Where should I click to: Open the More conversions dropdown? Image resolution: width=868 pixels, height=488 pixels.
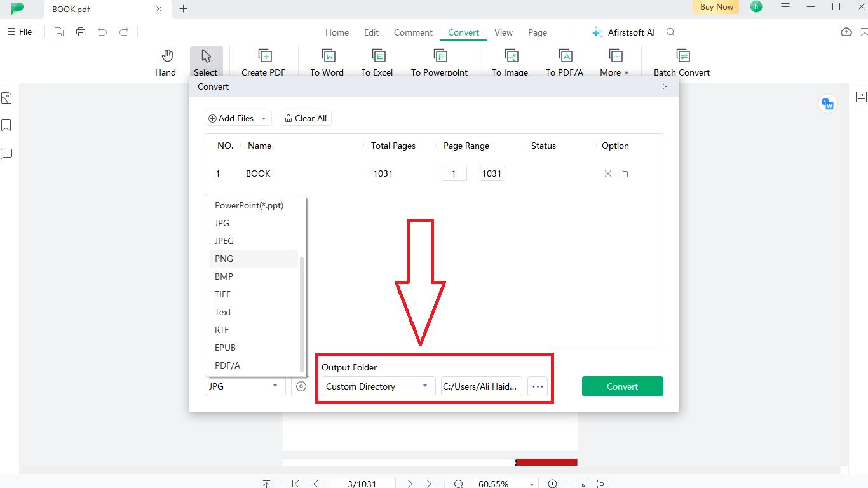[x=614, y=63]
